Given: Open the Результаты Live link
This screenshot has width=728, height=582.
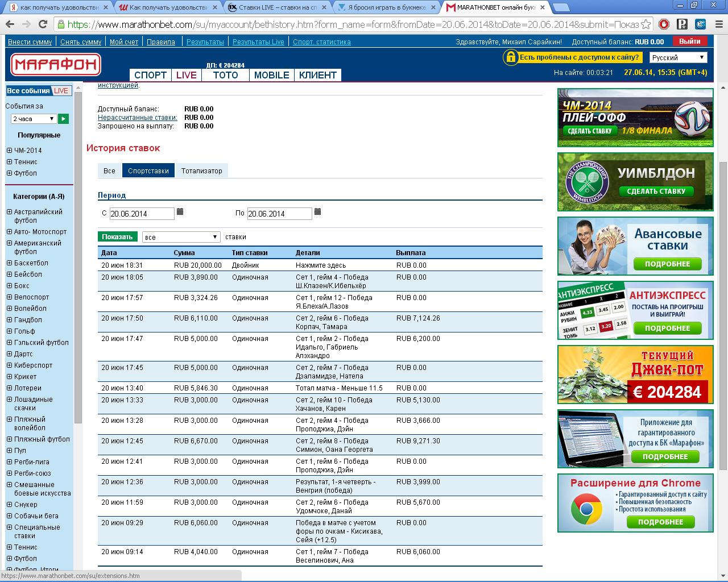Looking at the screenshot, I should tap(258, 42).
